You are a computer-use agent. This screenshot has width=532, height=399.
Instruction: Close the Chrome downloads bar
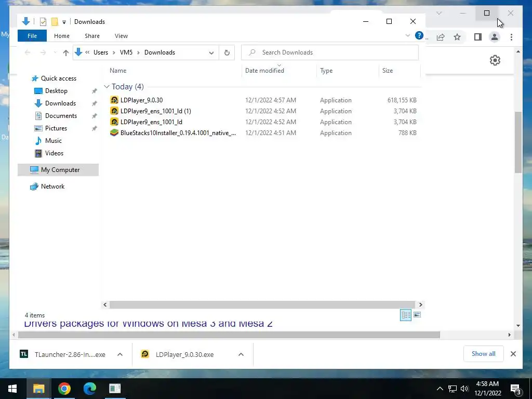[513, 354]
